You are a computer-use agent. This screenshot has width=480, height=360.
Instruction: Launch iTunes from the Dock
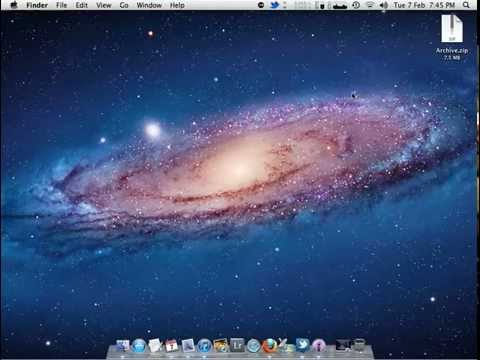coord(204,346)
